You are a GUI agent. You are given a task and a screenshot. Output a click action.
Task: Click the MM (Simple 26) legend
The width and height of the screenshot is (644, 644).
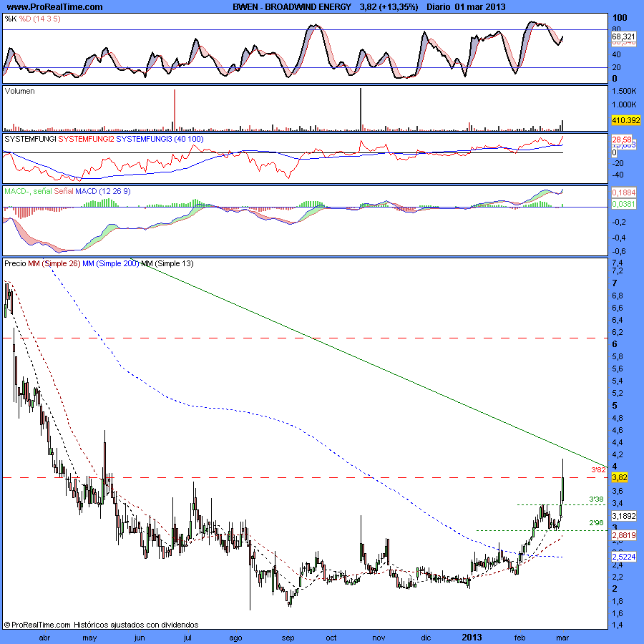[x=54, y=263]
